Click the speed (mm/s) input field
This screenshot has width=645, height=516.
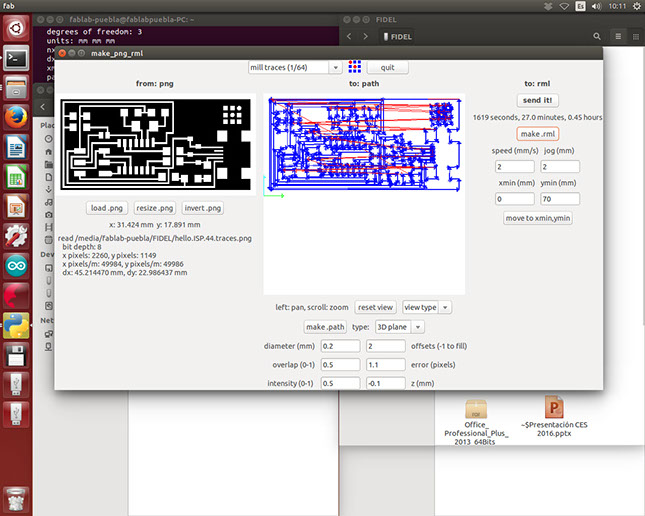point(515,167)
